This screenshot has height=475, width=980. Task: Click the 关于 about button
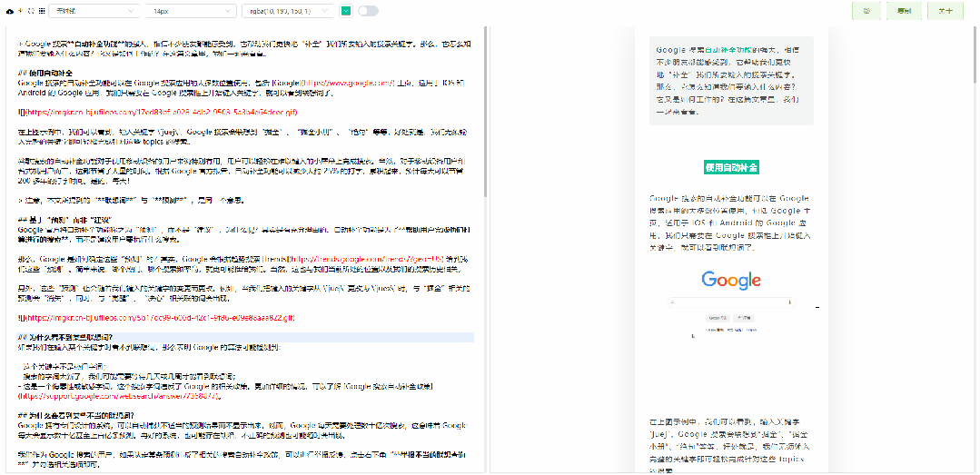pos(945,11)
